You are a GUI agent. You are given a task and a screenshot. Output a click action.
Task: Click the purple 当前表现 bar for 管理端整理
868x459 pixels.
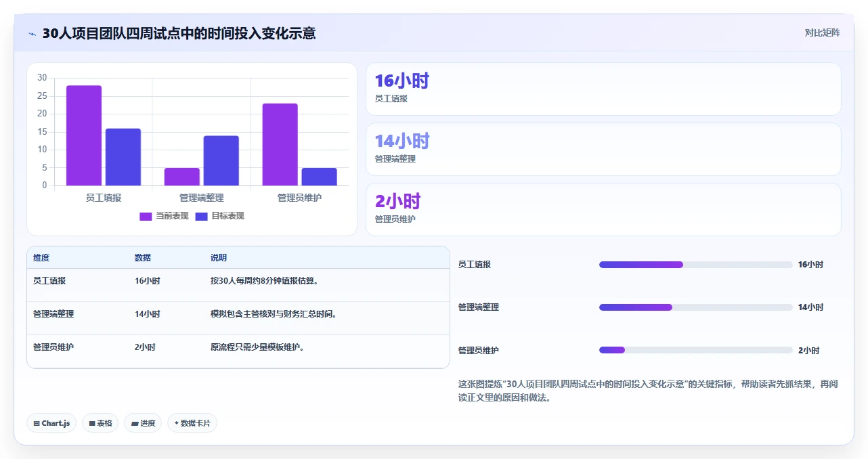click(182, 177)
